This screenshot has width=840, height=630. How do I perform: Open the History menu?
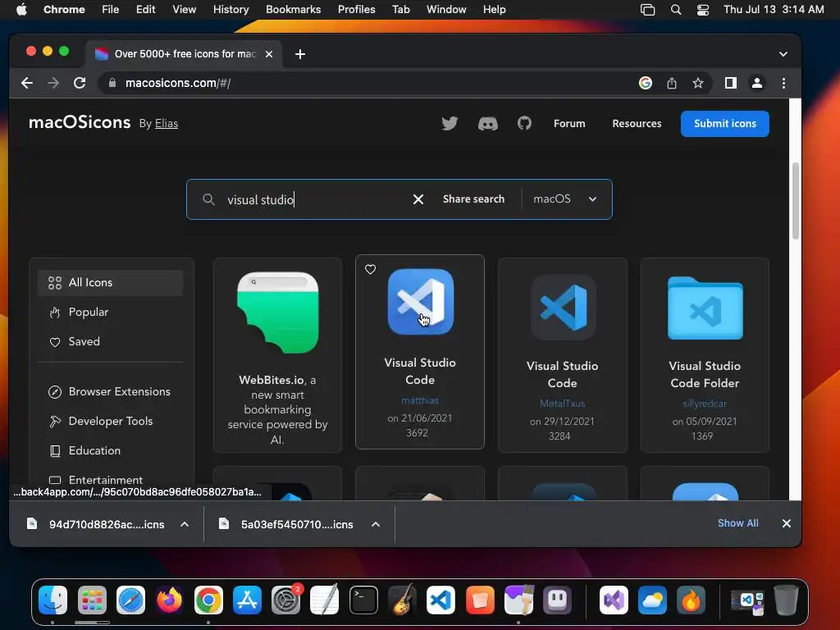[231, 10]
